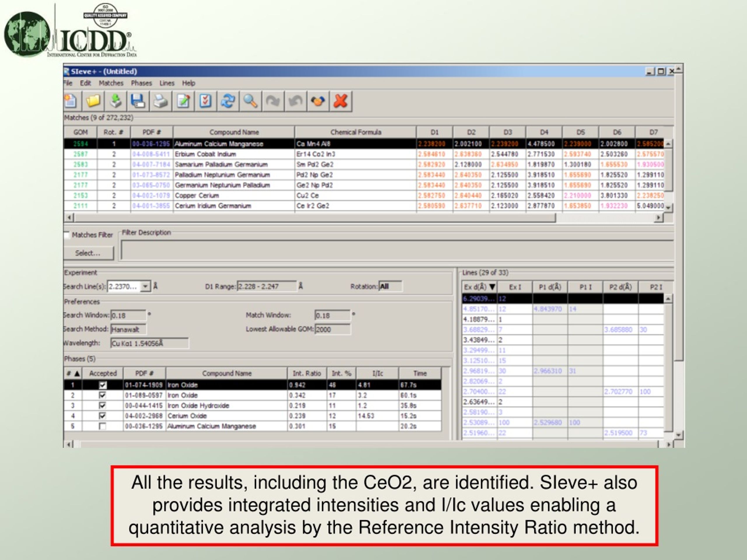Click the Chemical Formula column header
This screenshot has width=747, height=560.
tap(356, 132)
